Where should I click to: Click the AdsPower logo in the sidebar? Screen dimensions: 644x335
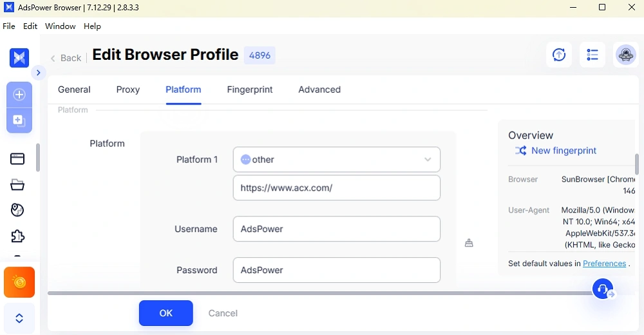pyautogui.click(x=19, y=57)
